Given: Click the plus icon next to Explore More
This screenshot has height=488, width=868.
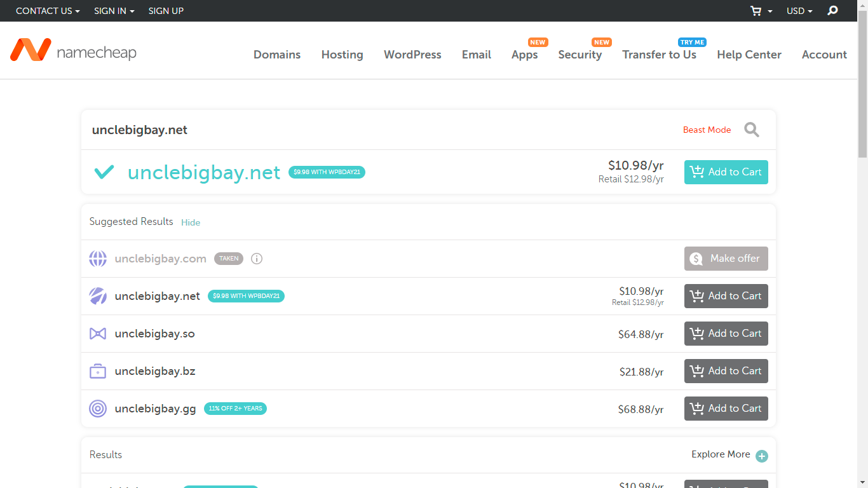Looking at the screenshot, I should tap(762, 456).
